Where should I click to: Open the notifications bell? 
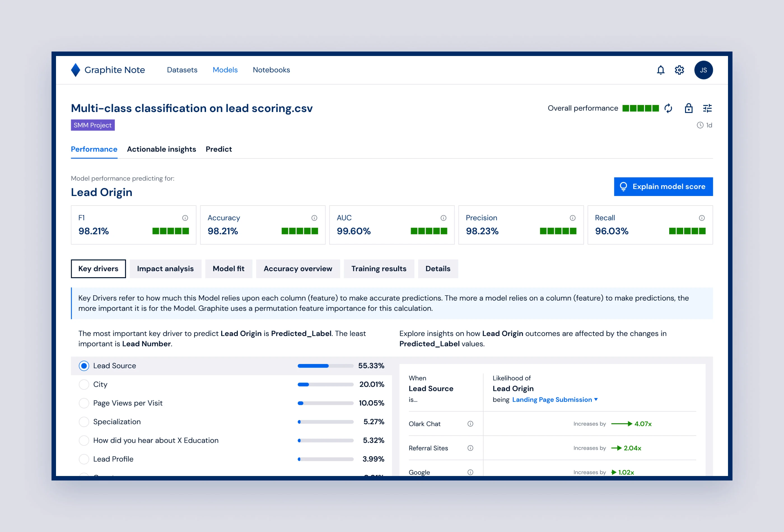(661, 70)
